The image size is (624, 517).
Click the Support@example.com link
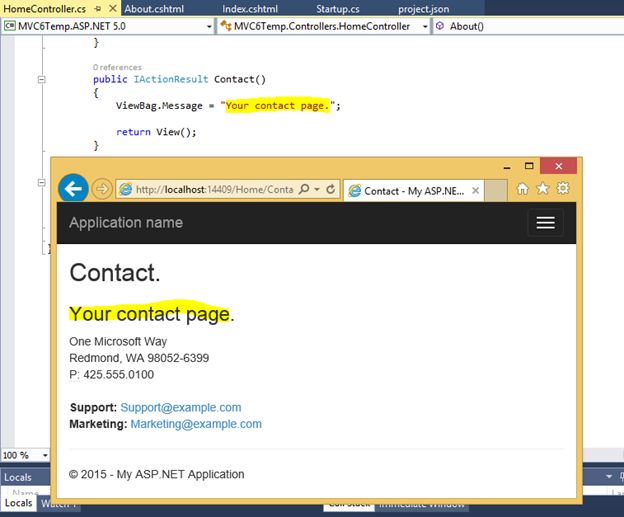pyautogui.click(x=181, y=408)
